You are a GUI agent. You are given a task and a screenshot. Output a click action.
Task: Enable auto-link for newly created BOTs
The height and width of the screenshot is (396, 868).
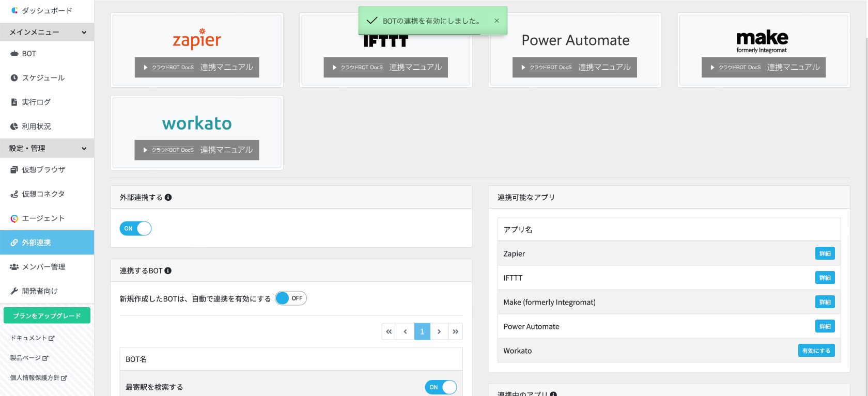(291, 298)
